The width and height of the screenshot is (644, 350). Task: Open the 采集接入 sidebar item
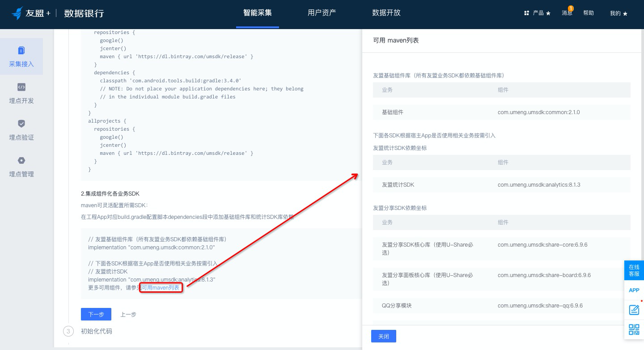(21, 56)
